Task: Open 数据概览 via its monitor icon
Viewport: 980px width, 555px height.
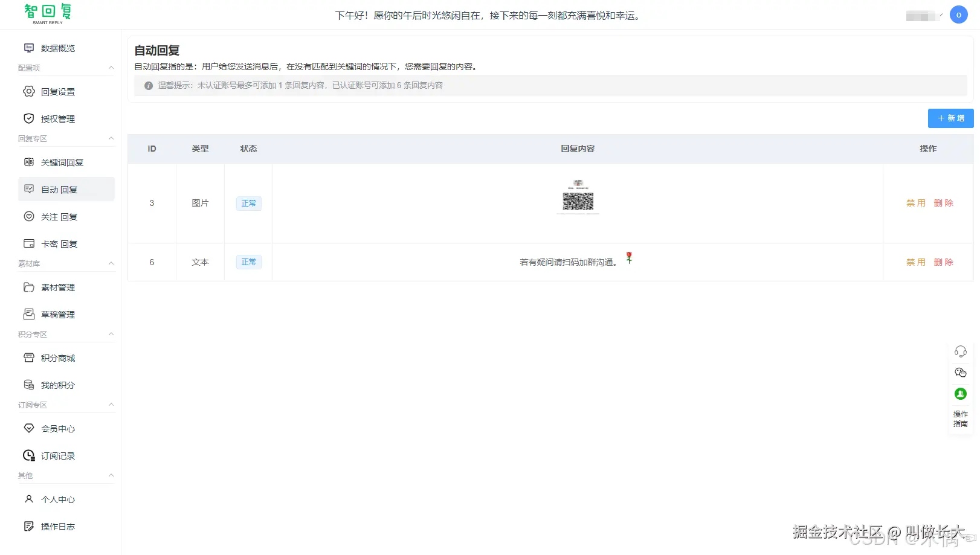Action: click(x=28, y=48)
